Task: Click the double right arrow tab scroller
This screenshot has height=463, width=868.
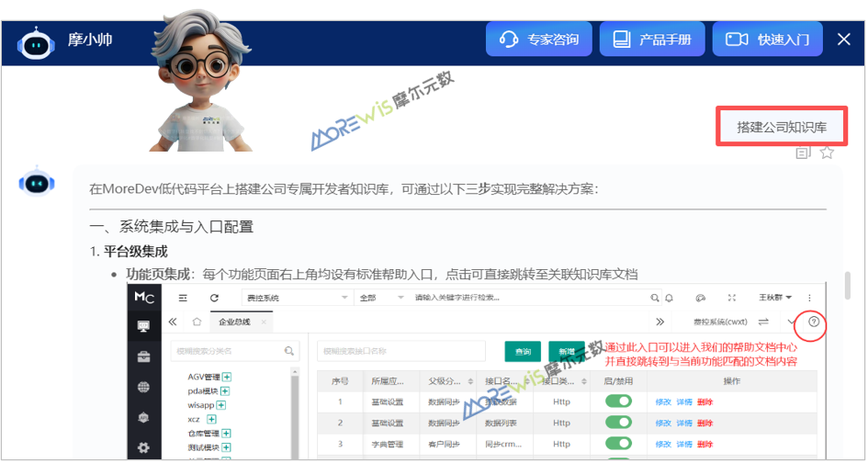Action: click(659, 322)
